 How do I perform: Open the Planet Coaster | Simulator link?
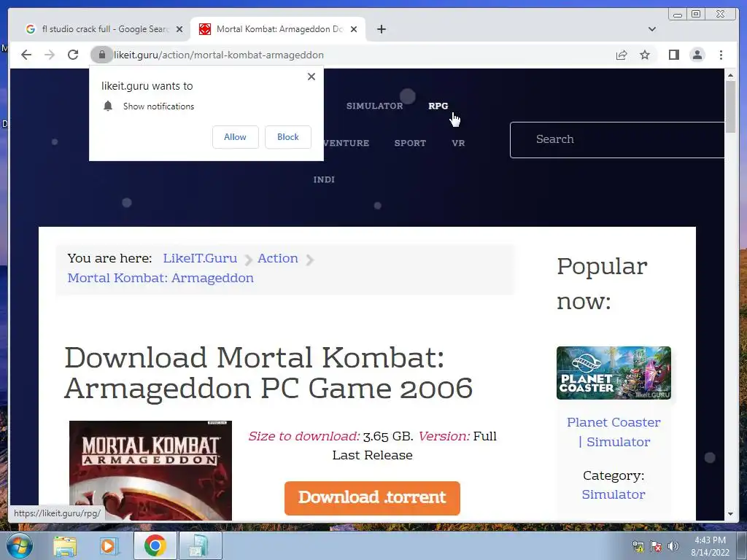coord(614,432)
